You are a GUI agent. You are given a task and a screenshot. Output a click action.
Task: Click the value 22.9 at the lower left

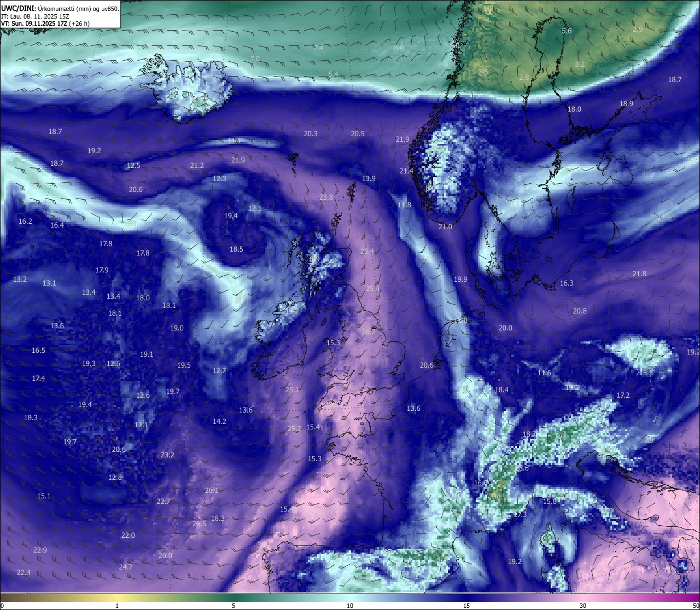point(40,550)
